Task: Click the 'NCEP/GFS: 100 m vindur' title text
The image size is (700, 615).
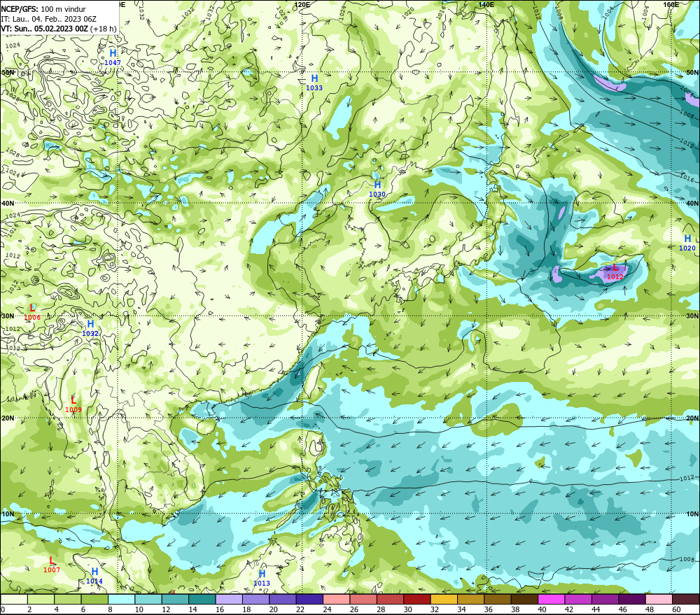Action: point(43,9)
